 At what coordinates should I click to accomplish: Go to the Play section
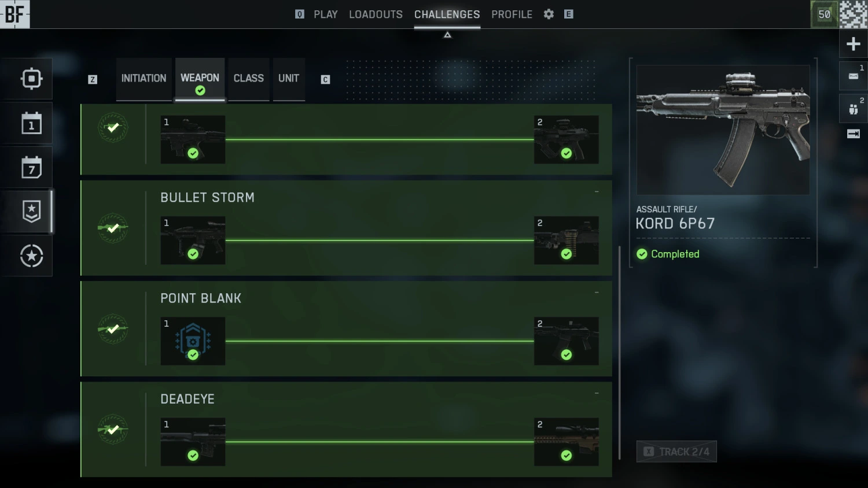click(326, 14)
